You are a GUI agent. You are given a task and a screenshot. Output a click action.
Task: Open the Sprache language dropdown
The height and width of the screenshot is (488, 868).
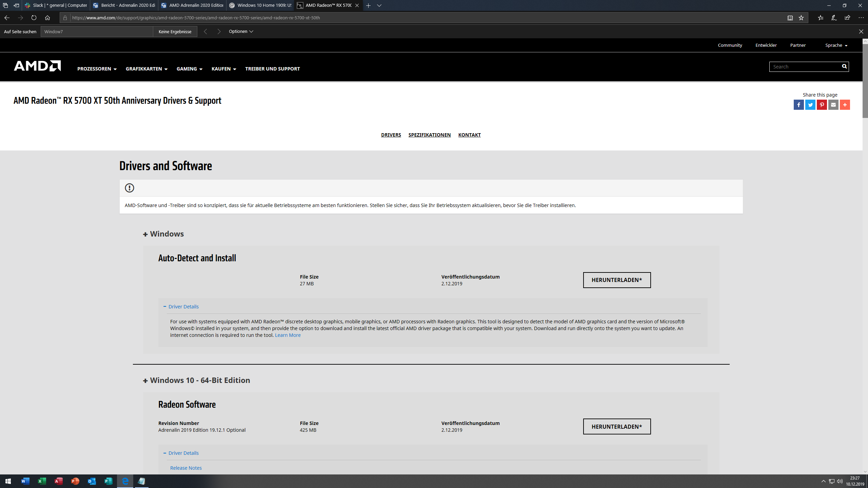(836, 45)
